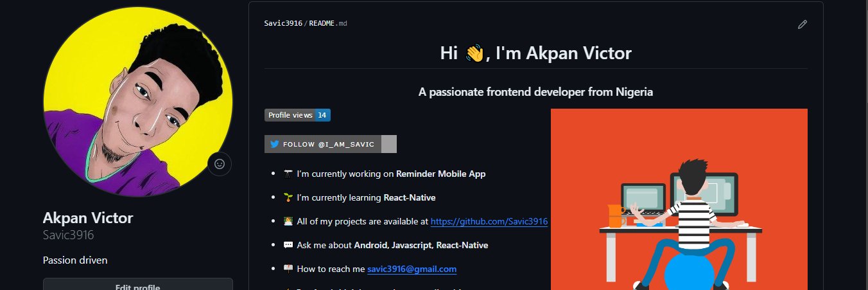This screenshot has width=868, height=290.
Task: Click the waving hand emoji in heading
Action: 474,53
